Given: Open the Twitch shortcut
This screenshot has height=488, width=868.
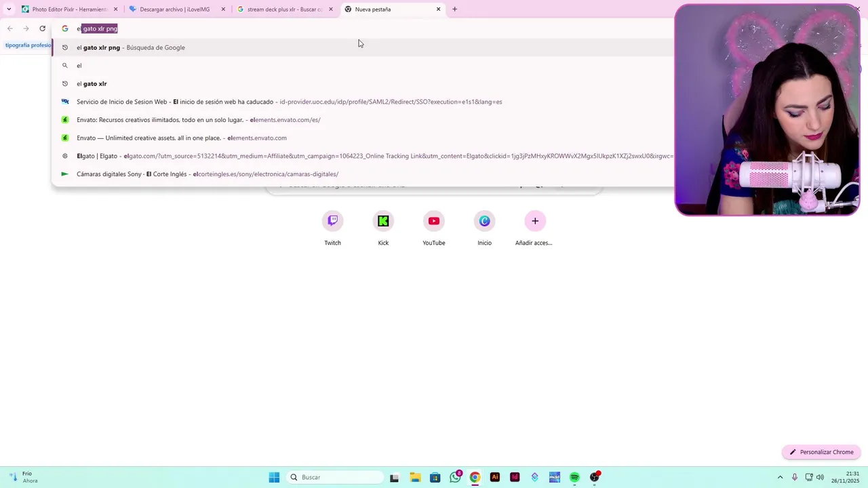Looking at the screenshot, I should click(x=332, y=228).
